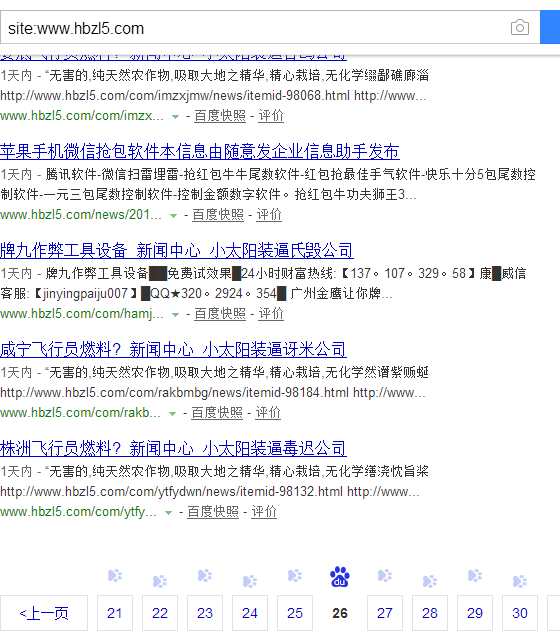Click current page number 26

[340, 613]
